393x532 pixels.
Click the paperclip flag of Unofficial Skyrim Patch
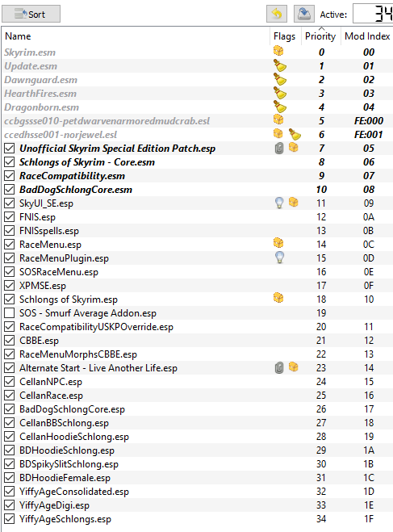(x=279, y=149)
